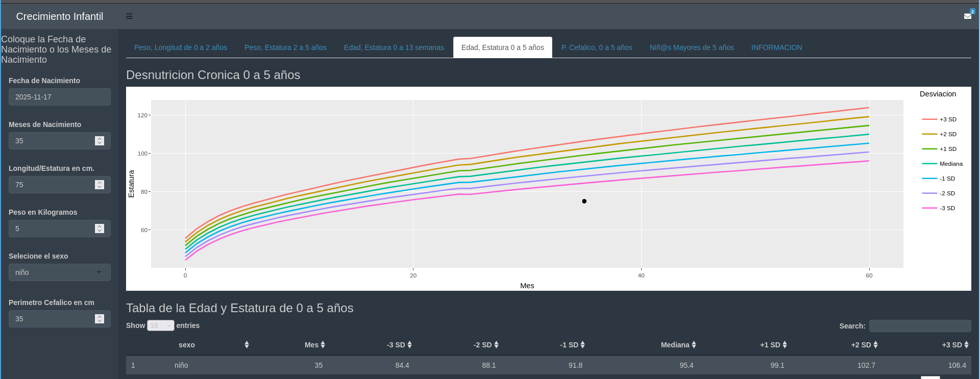
Task: Toggle -3 SD line in chart legend
Action: pyautogui.click(x=939, y=208)
